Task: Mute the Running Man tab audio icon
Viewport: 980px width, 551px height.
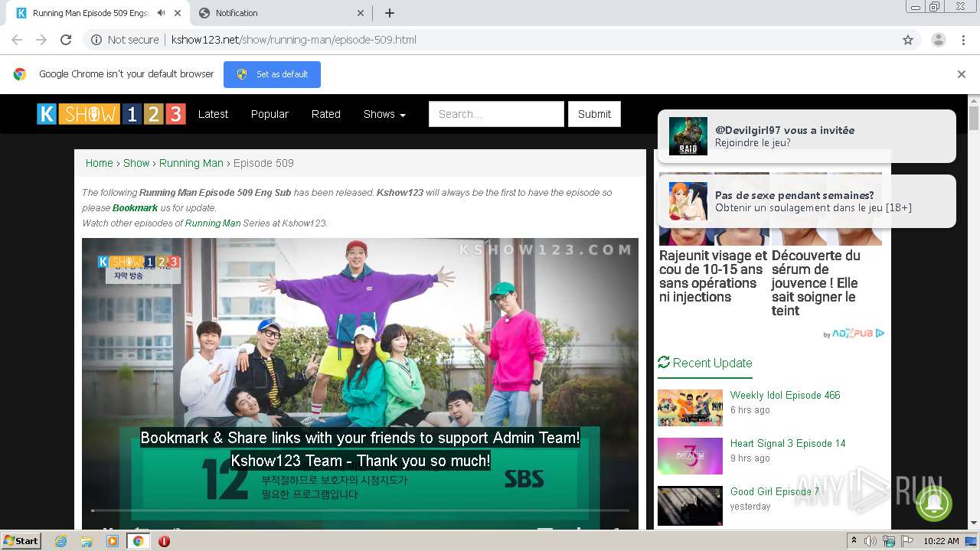Action: (x=161, y=13)
